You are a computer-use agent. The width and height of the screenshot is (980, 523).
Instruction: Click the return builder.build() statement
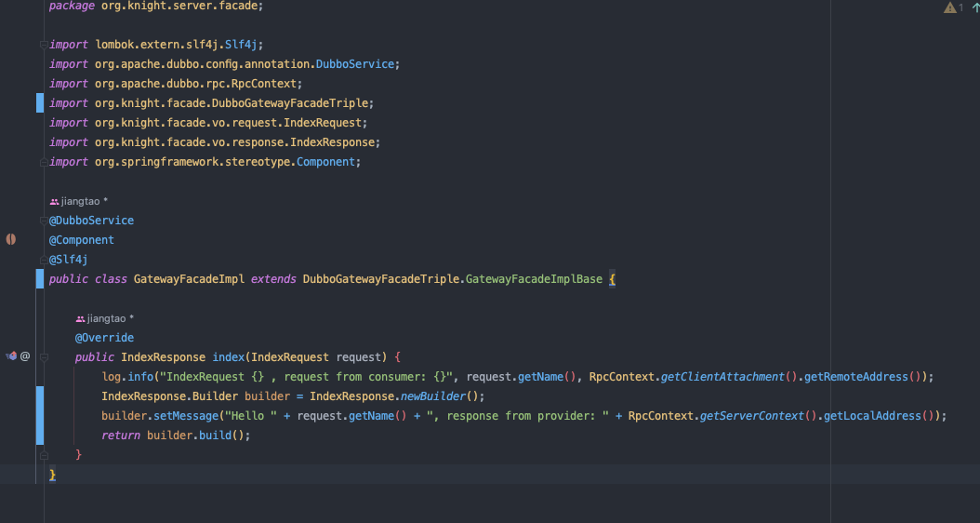tap(176, 436)
